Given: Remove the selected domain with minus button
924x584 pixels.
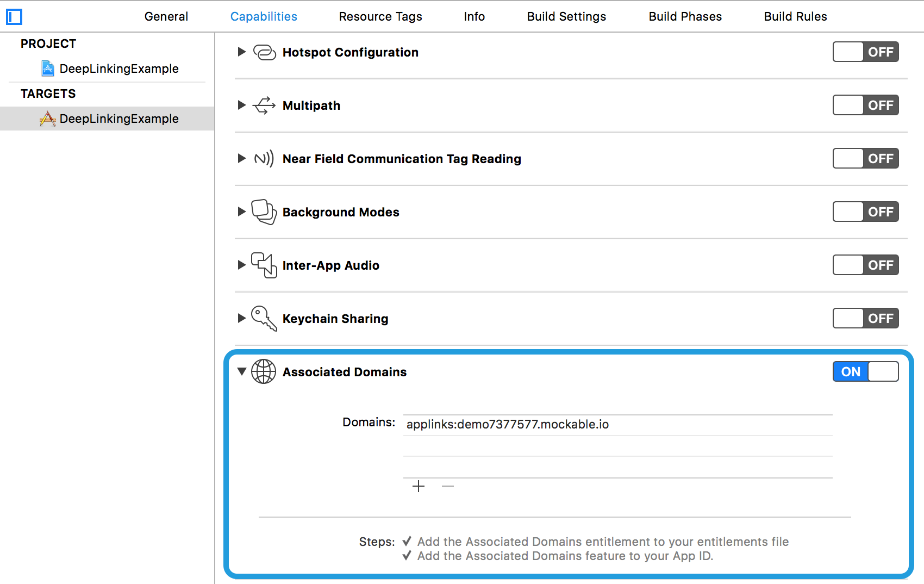Looking at the screenshot, I should pyautogui.click(x=447, y=487).
